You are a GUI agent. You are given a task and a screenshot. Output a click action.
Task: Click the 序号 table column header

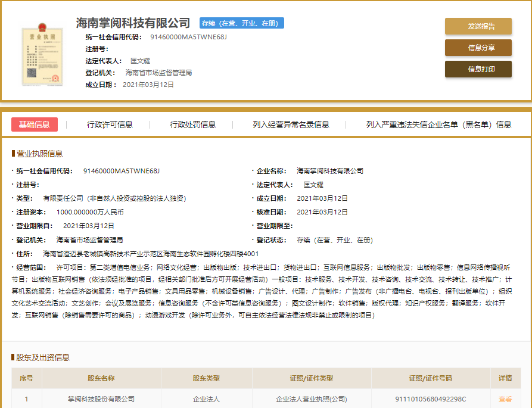[26, 378]
